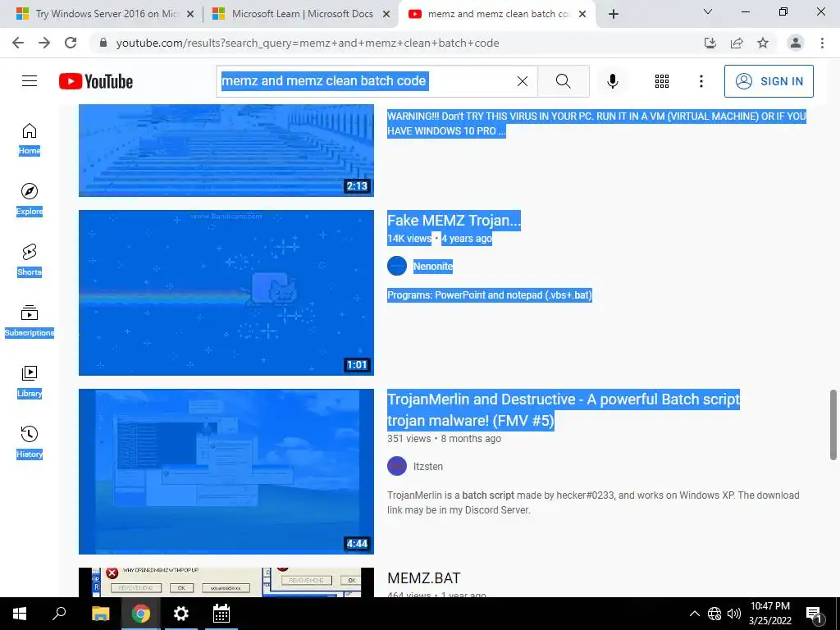Open the MEMZ.BAT video title

[424, 578]
